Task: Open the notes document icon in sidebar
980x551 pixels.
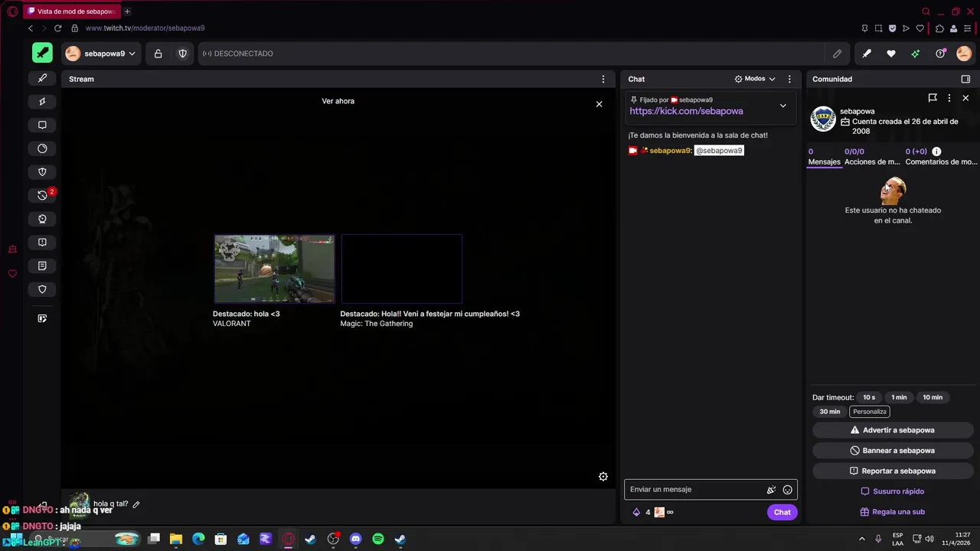Action: pos(42,266)
